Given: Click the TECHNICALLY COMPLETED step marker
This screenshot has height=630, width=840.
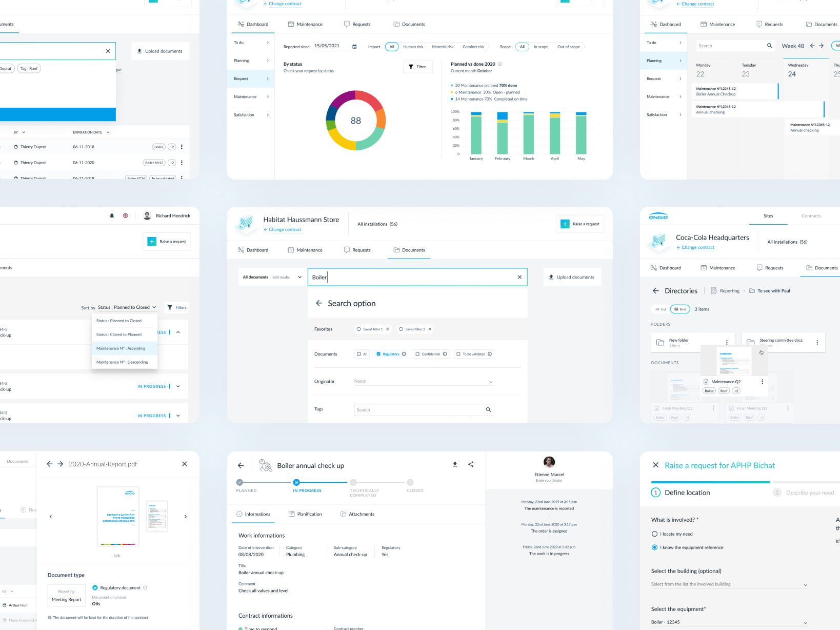Looking at the screenshot, I should click(353, 482).
